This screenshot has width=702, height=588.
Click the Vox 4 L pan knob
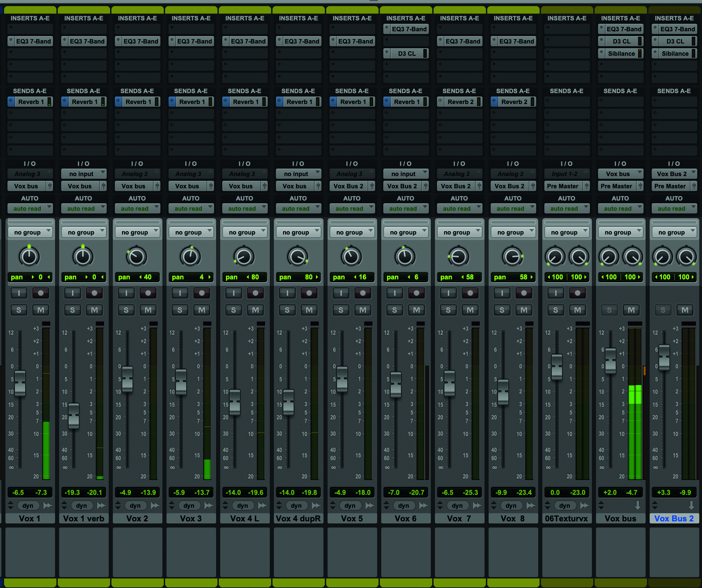click(244, 257)
